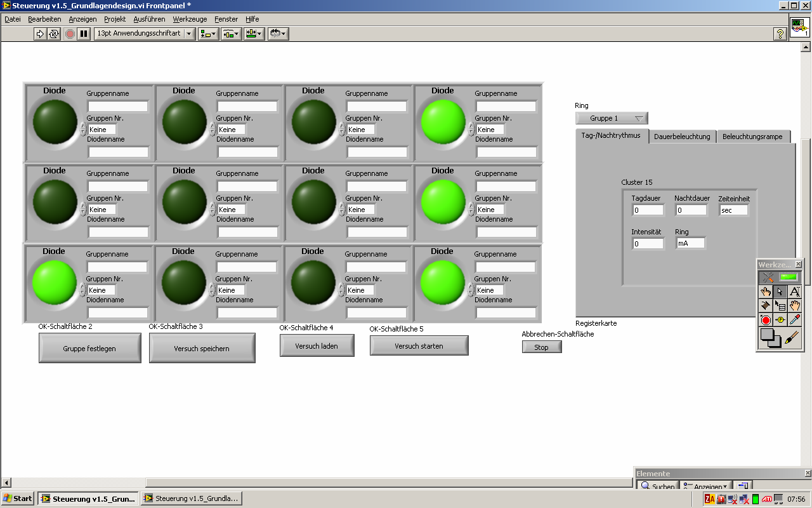Toggle the Diode LED in row 2, column 1
This screenshot has width=812, height=508.
55,202
